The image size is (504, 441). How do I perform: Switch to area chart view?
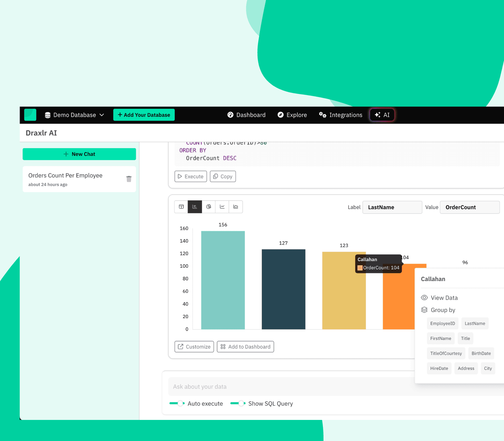pyautogui.click(x=236, y=207)
